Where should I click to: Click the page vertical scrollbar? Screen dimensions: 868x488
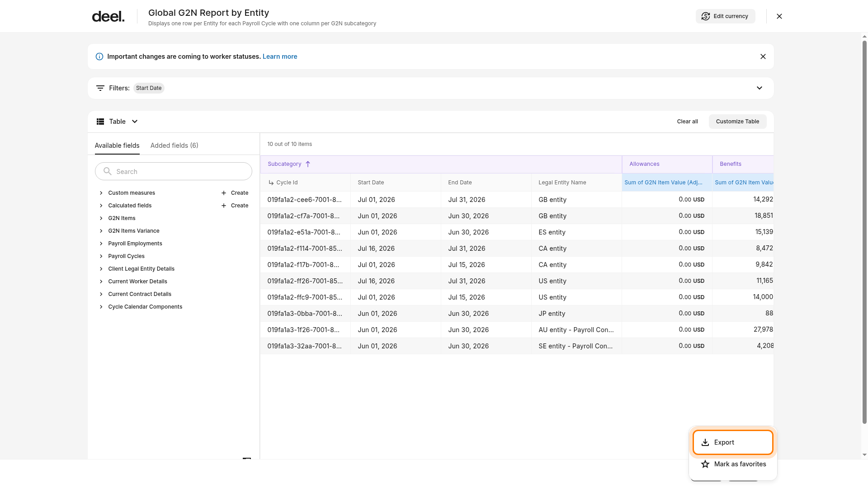click(864, 232)
